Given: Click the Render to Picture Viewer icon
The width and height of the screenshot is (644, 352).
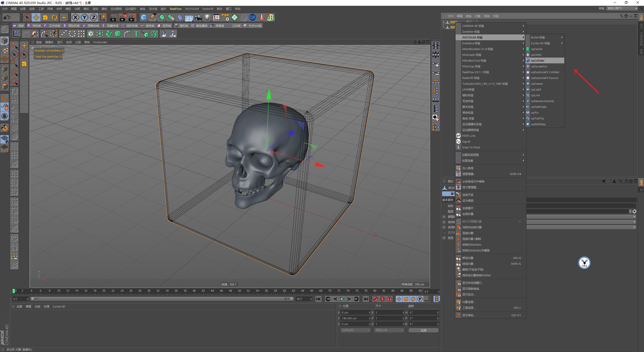Looking at the screenshot, I should [123, 17].
